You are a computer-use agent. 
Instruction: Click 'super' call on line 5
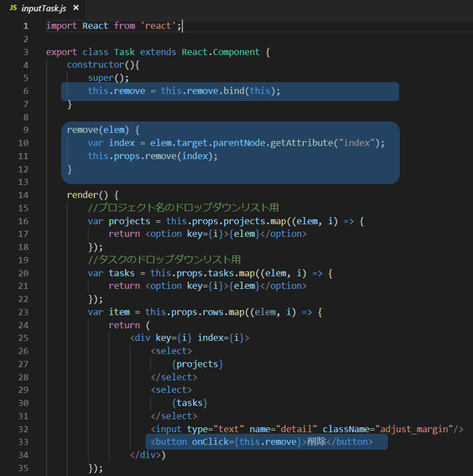click(101, 78)
